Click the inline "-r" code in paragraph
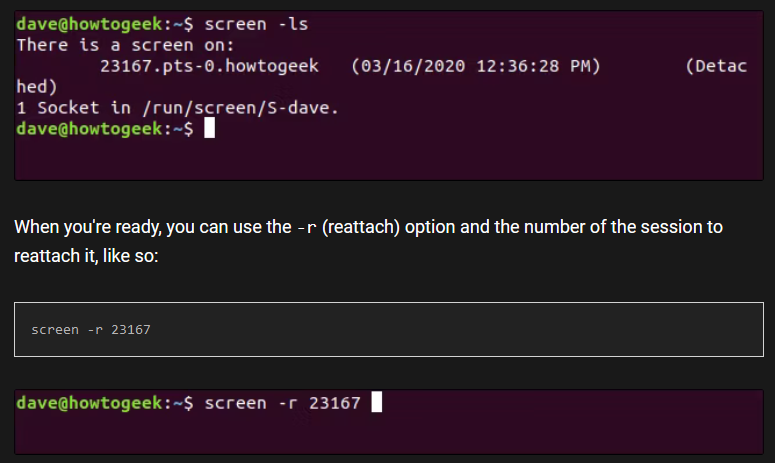The width and height of the screenshot is (775, 463). tap(307, 227)
